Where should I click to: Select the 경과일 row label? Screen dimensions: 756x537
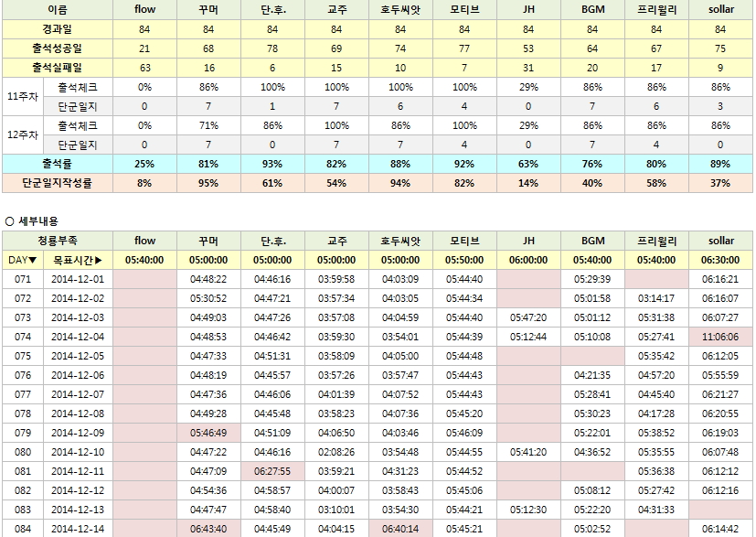58,29
